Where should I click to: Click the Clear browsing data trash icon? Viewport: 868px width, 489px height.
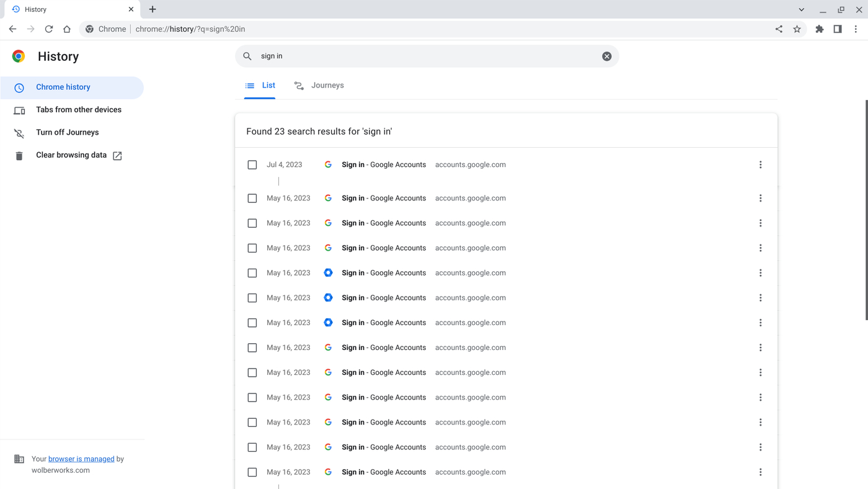(19, 155)
